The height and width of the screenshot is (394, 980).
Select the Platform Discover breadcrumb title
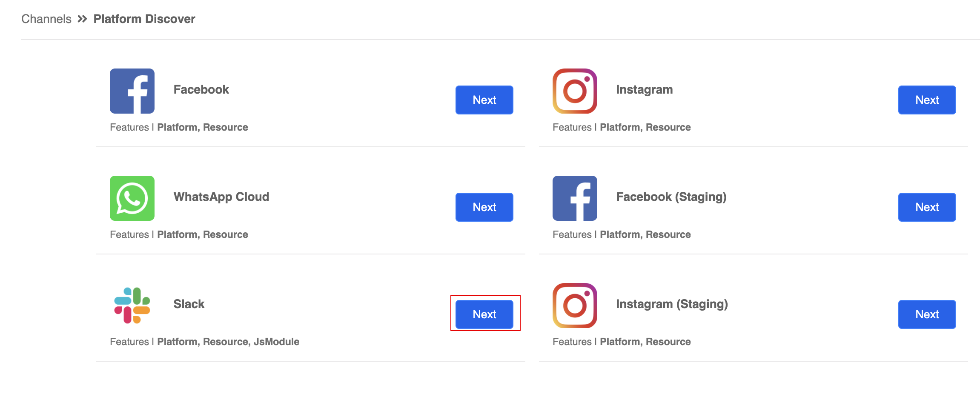coord(144,19)
